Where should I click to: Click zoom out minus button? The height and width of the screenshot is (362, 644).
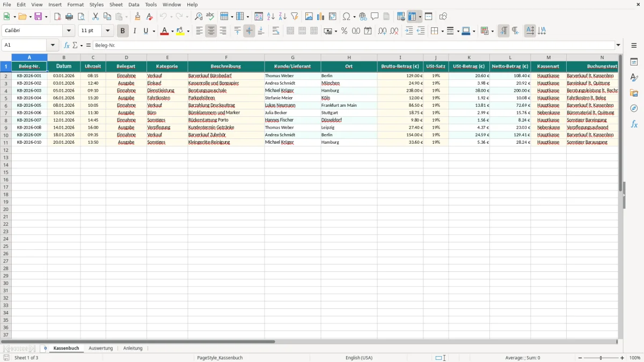[580, 358]
